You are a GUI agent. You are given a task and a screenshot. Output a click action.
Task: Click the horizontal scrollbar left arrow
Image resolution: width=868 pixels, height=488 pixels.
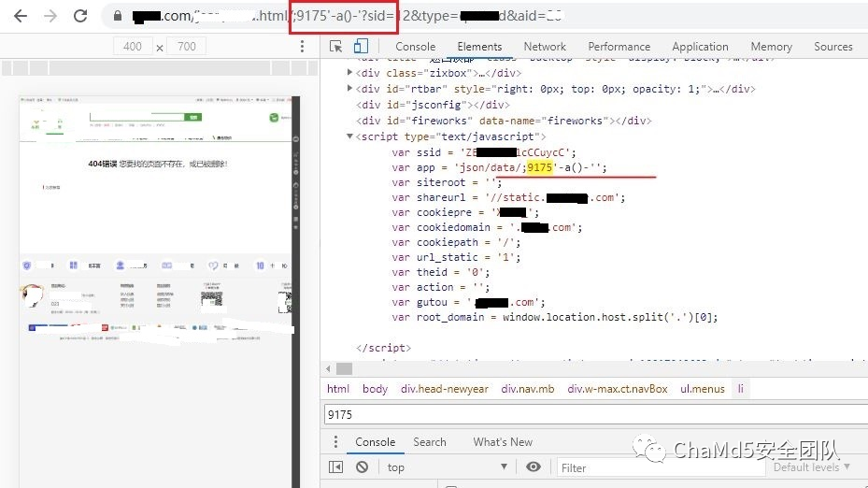(x=328, y=368)
